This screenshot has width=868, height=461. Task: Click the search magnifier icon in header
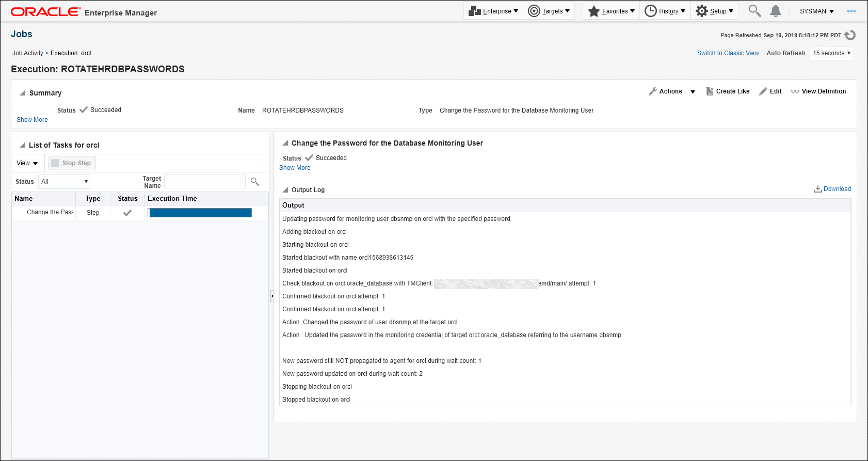pos(754,11)
